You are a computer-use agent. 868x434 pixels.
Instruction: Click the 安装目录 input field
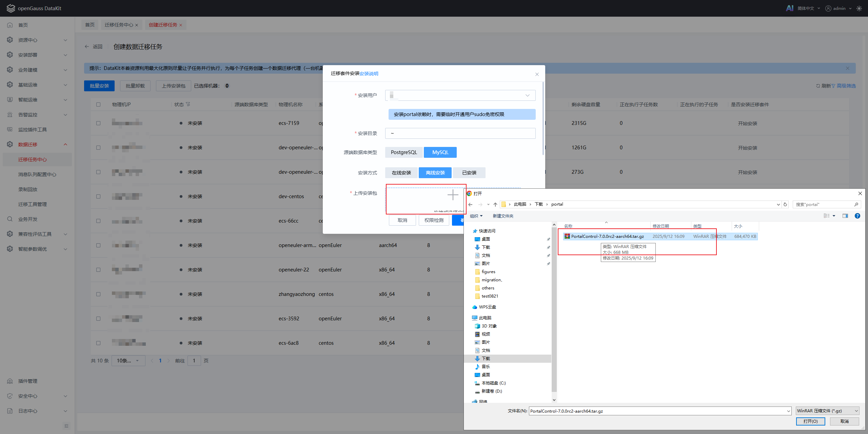tap(460, 133)
